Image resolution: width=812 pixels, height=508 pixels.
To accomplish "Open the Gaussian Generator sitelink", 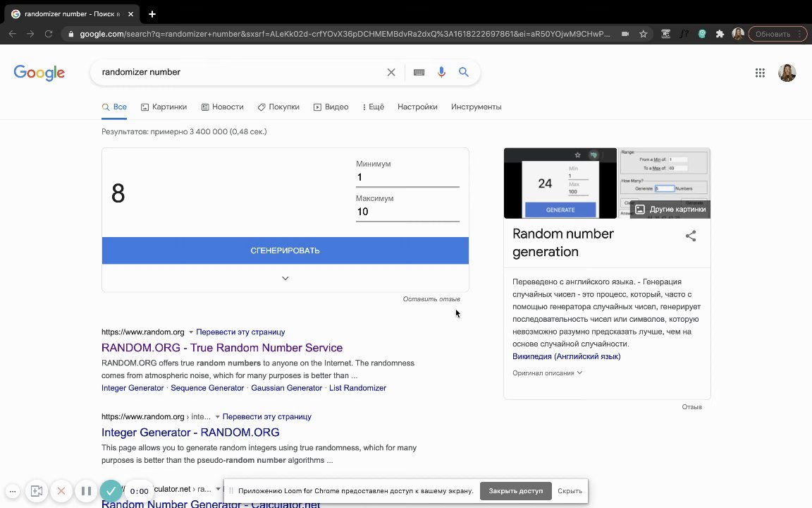I will point(286,388).
